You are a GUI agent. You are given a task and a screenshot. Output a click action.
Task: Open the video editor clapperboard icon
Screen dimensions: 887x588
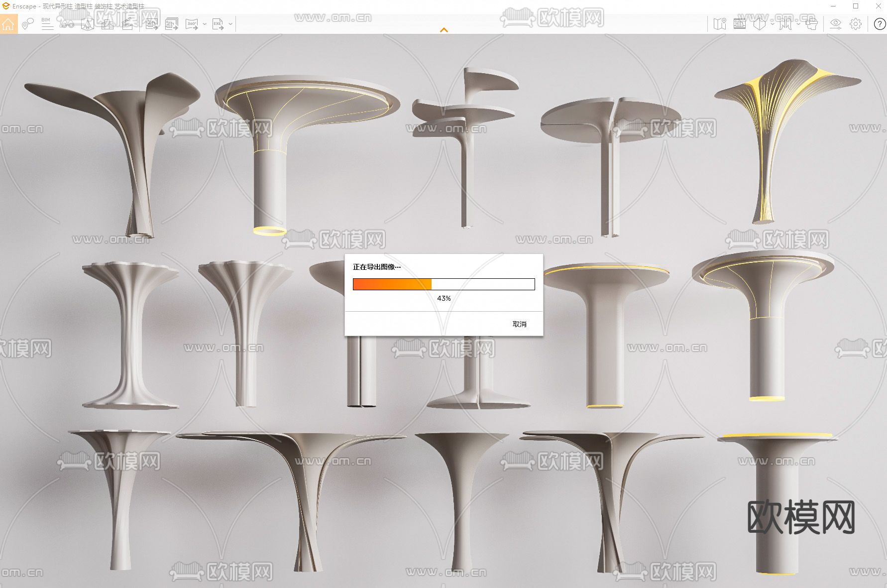point(127,24)
